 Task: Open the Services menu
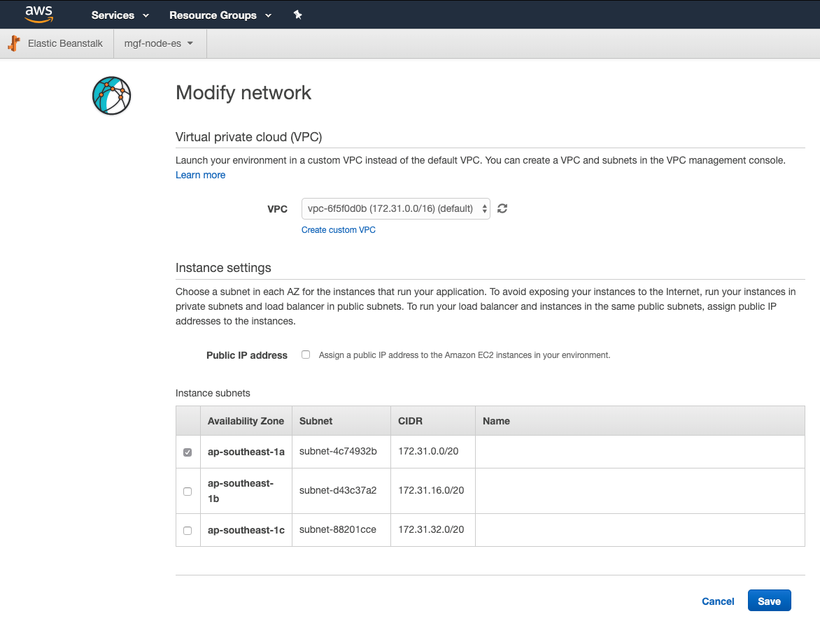tap(120, 15)
